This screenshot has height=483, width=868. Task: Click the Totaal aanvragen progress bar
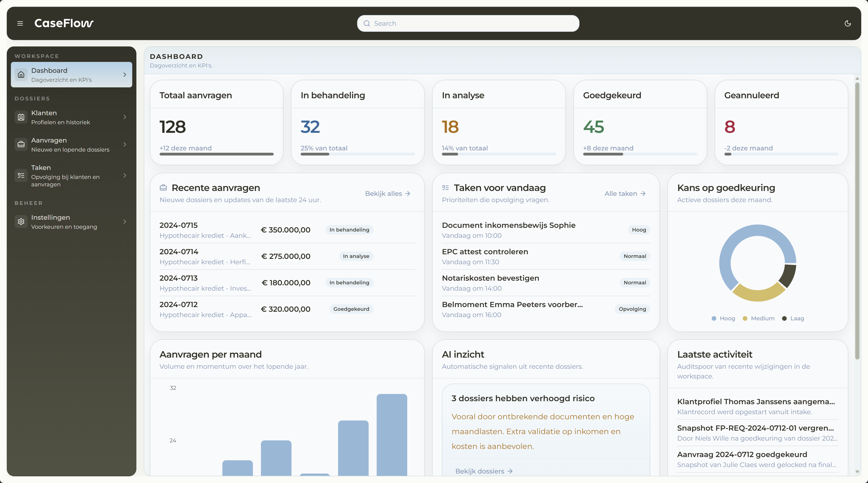pos(216,154)
